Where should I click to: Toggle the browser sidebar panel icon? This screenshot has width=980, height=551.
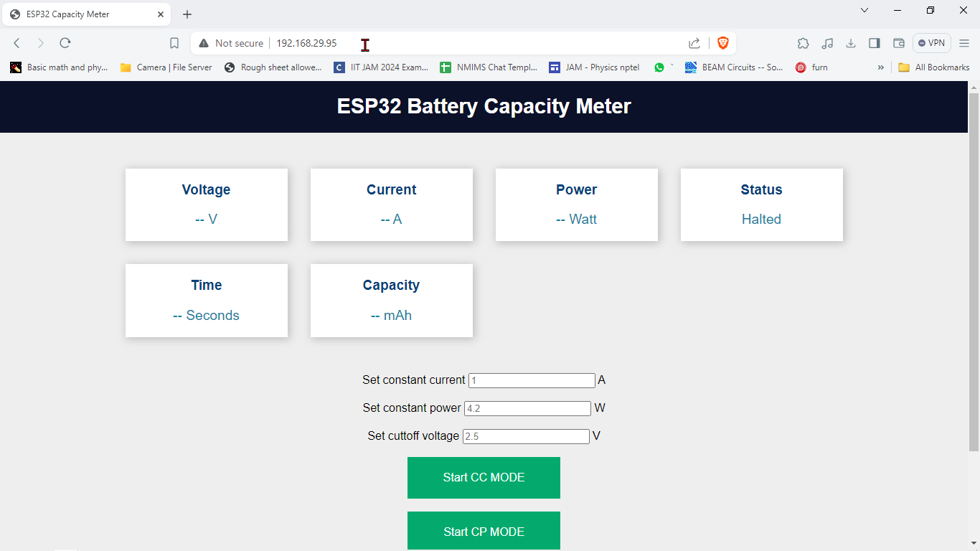[x=875, y=43]
